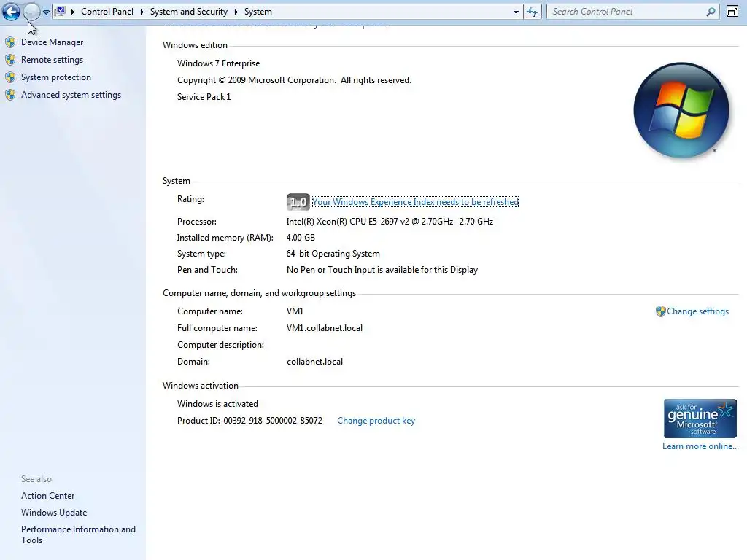The height and width of the screenshot is (560, 747).
Task: Open System protection
Action: 55,77
